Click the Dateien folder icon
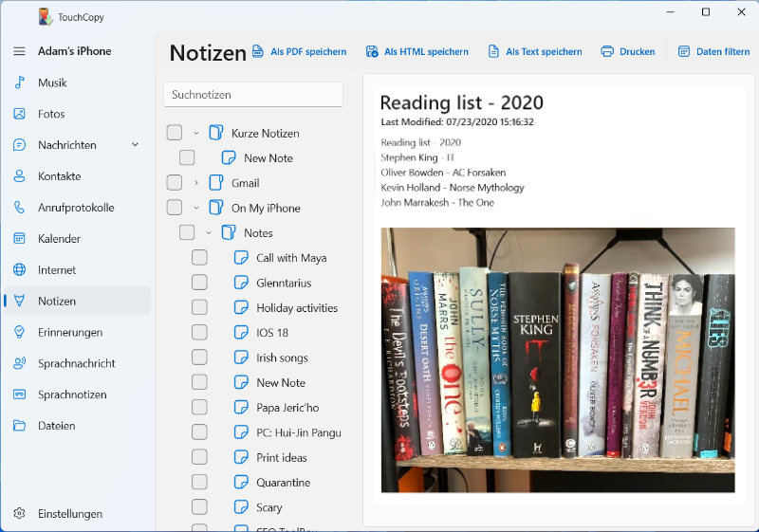 [19, 426]
